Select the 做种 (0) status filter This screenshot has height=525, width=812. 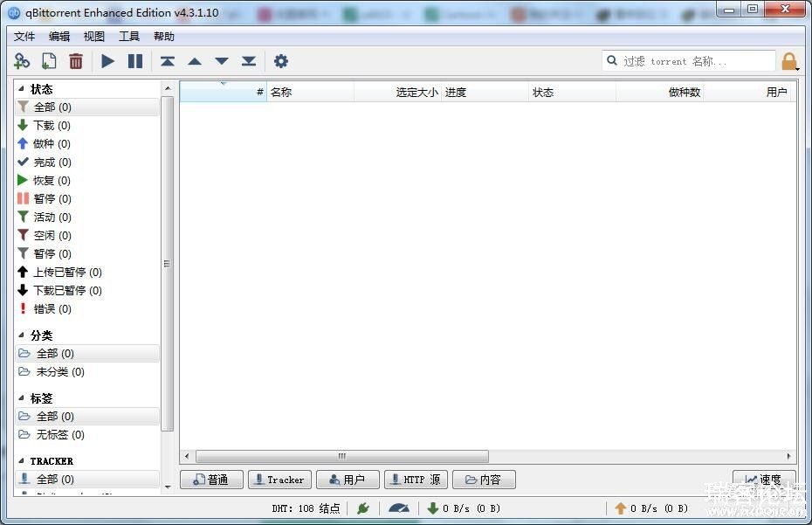pyautogui.click(x=87, y=143)
